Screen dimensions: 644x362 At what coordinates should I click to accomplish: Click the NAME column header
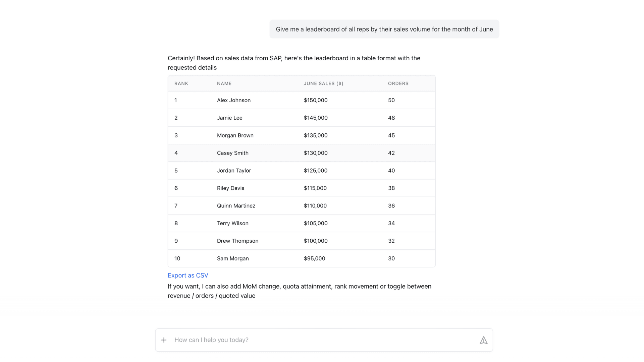[x=224, y=83]
